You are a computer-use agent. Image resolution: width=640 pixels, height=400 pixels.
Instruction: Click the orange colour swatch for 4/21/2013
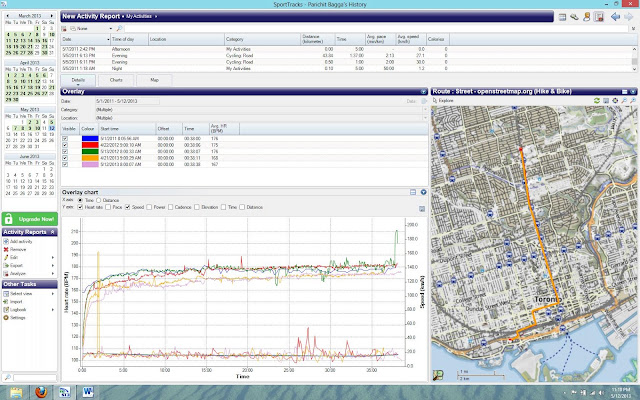tap(90, 158)
